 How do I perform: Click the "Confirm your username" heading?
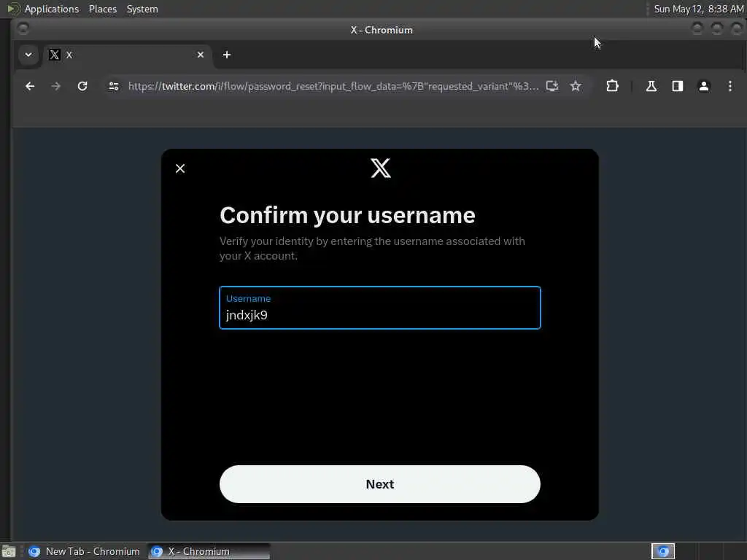coord(347,215)
